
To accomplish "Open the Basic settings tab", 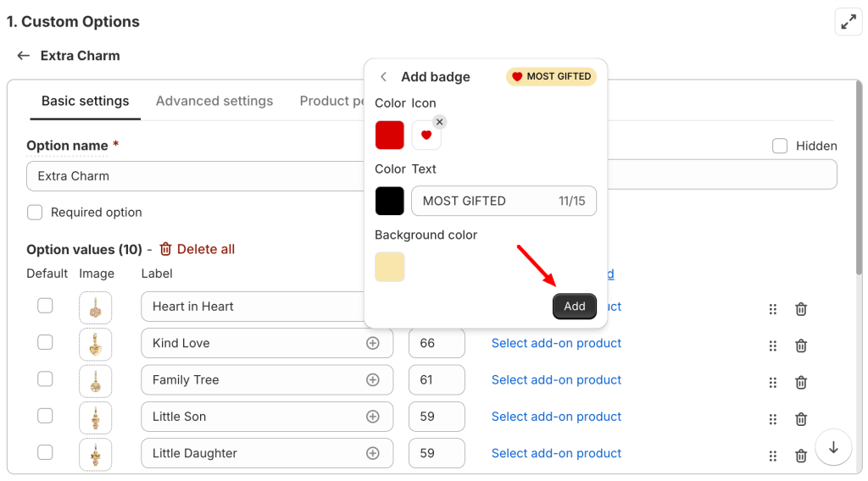I will [x=85, y=101].
